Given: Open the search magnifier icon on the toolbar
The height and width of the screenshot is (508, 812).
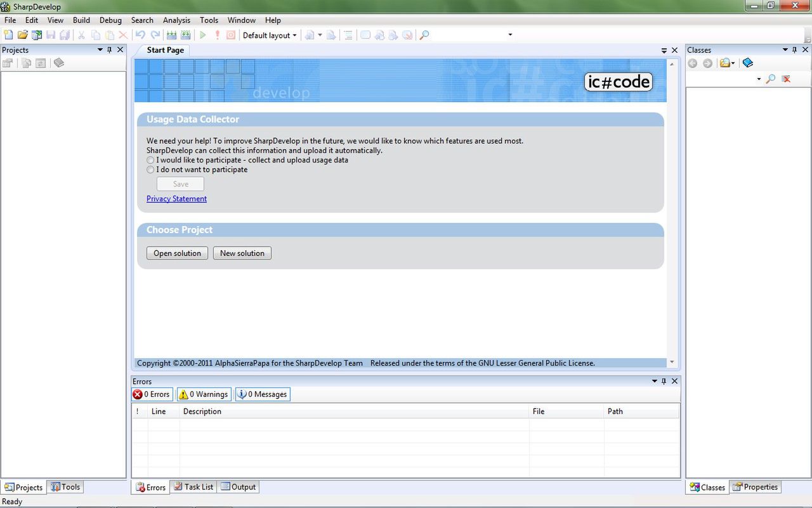Looking at the screenshot, I should 423,35.
